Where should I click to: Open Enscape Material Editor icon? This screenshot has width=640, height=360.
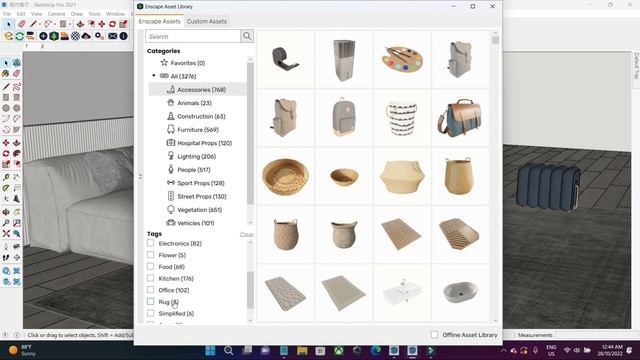[x=76, y=36]
